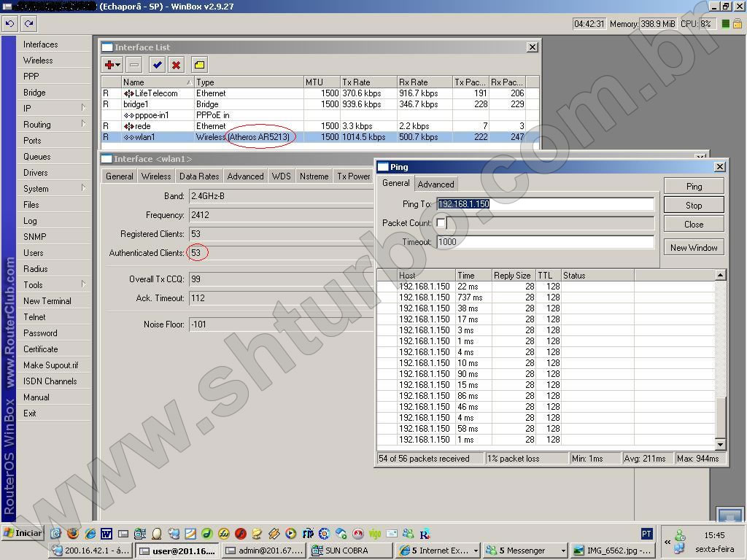Click the New Window button
This screenshot has width=747, height=560.
coord(693,248)
